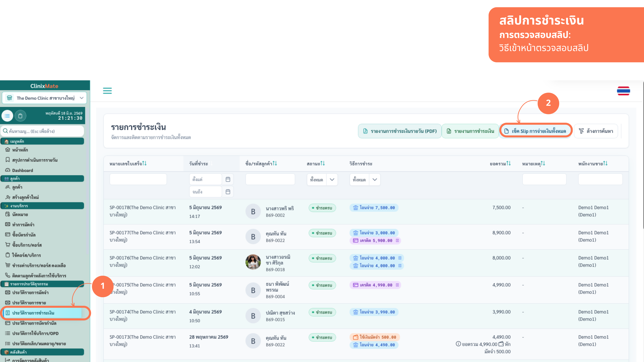
Task: Sort by สถานะ column arrows
Action: [x=323, y=163]
